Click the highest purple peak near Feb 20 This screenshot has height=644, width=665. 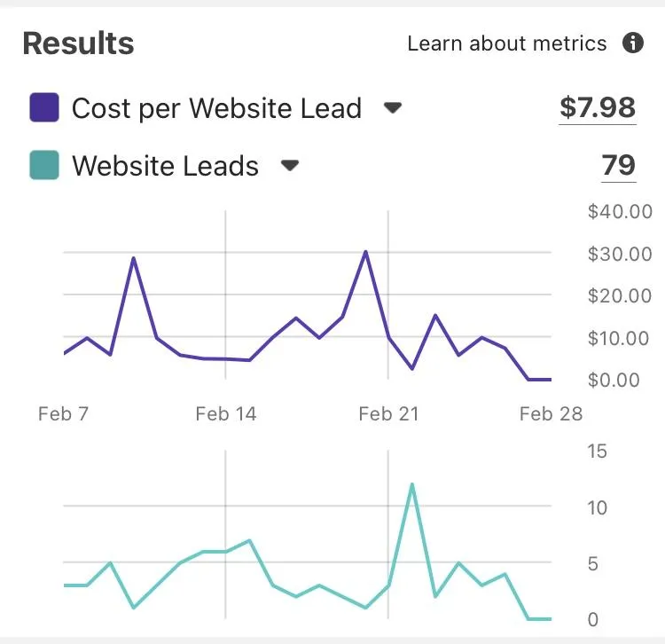tap(365, 252)
